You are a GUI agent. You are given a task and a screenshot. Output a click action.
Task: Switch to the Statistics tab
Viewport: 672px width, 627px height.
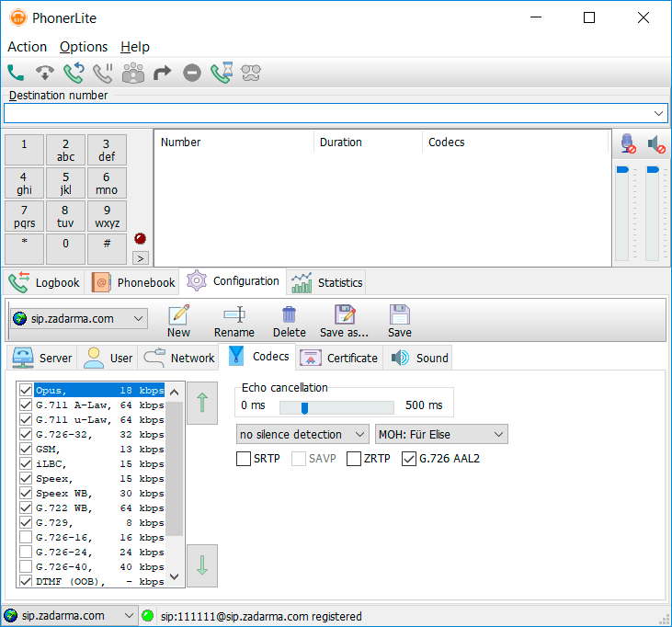(x=326, y=282)
